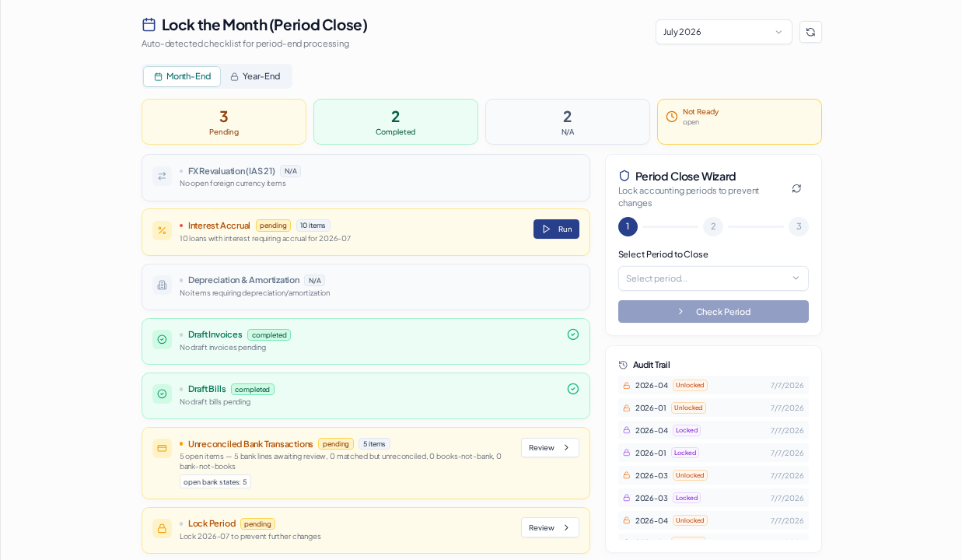Click the 2026-03 Unlocked audit entry

click(x=713, y=475)
